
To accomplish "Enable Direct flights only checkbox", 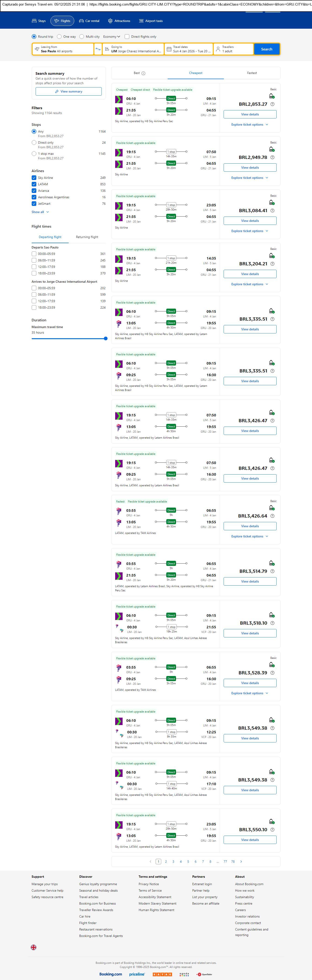I will click(127, 37).
